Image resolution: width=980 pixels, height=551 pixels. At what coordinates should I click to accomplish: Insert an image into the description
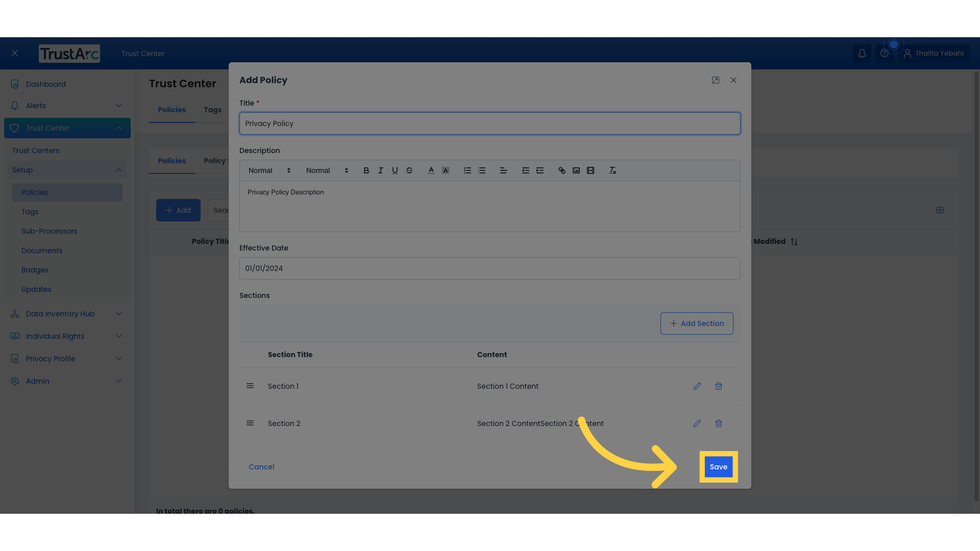tap(576, 170)
